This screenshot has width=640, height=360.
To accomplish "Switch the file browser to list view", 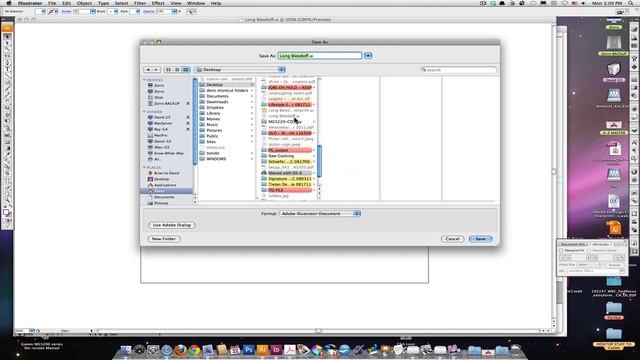I will pyautogui.click(x=177, y=70).
